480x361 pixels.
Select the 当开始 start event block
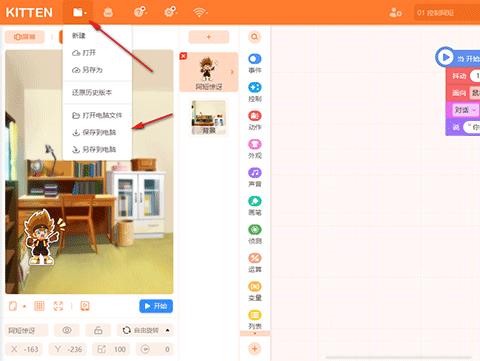pos(458,58)
